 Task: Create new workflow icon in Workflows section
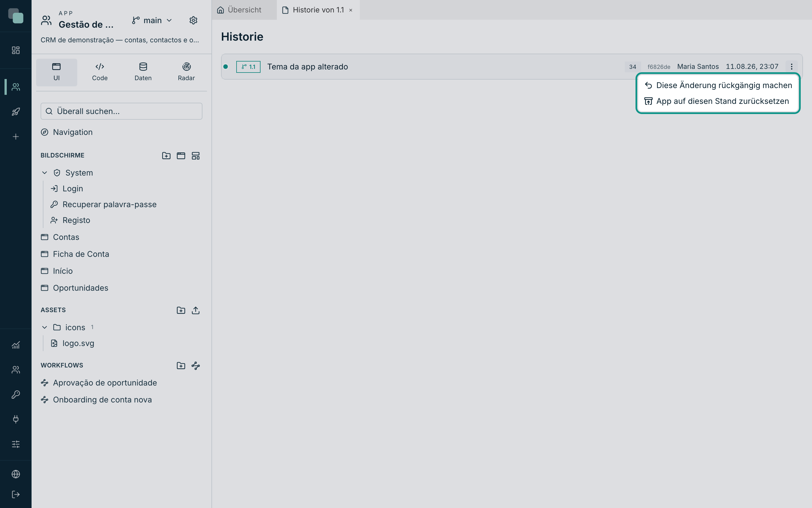(x=196, y=365)
